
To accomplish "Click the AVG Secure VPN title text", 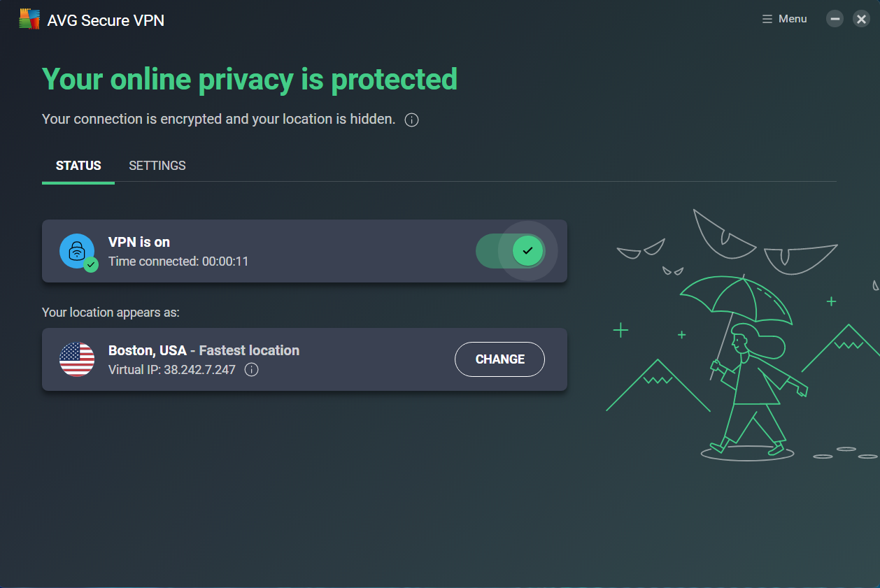I will (x=106, y=20).
